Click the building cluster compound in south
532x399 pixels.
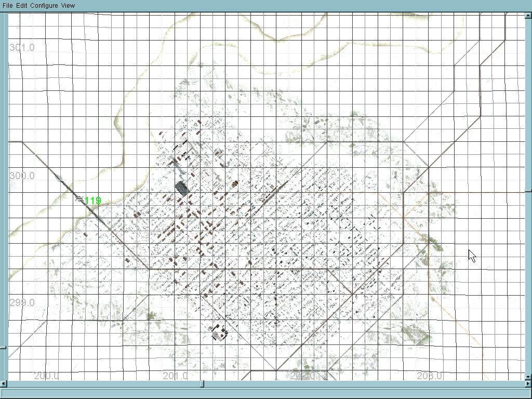(x=219, y=332)
